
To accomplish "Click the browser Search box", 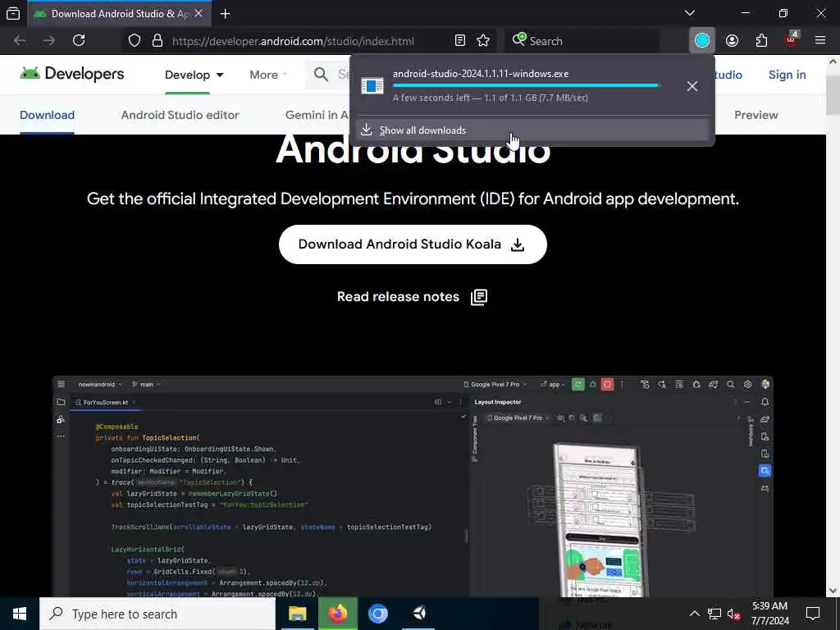I will [x=582, y=41].
